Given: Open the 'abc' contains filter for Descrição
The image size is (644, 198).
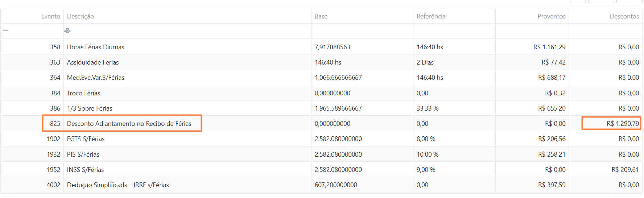Looking at the screenshot, I should 67,30.
